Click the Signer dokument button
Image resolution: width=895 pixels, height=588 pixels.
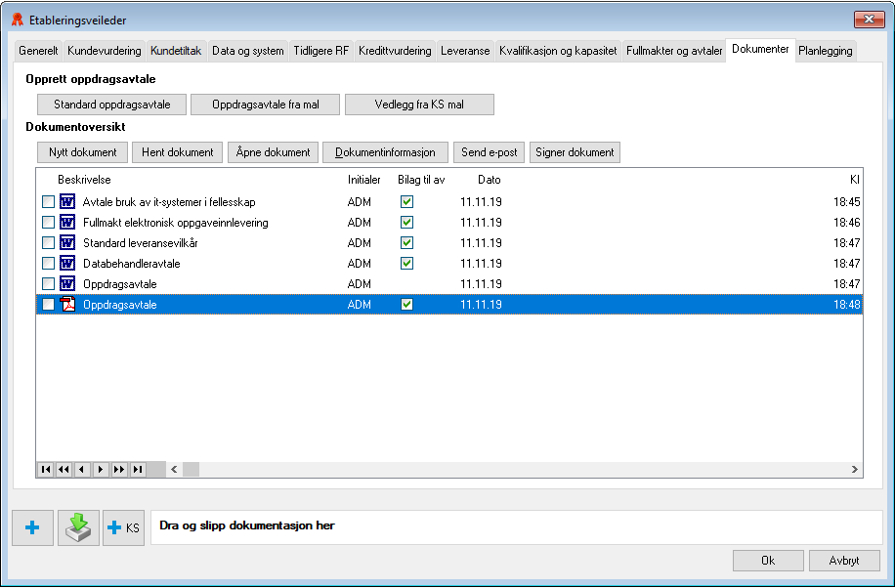575,152
